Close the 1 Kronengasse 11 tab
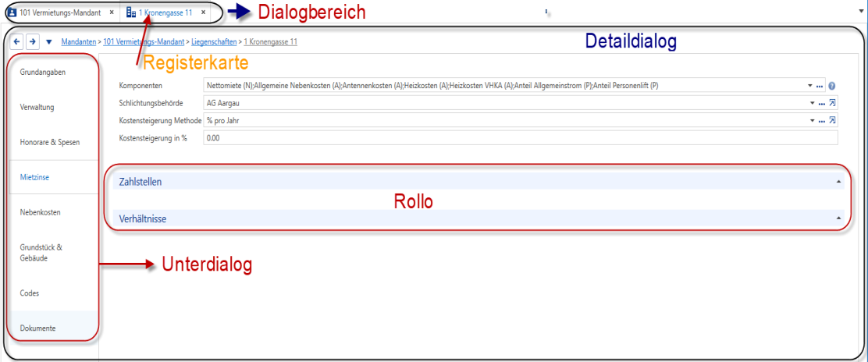This screenshot has width=868, height=362. (x=203, y=12)
